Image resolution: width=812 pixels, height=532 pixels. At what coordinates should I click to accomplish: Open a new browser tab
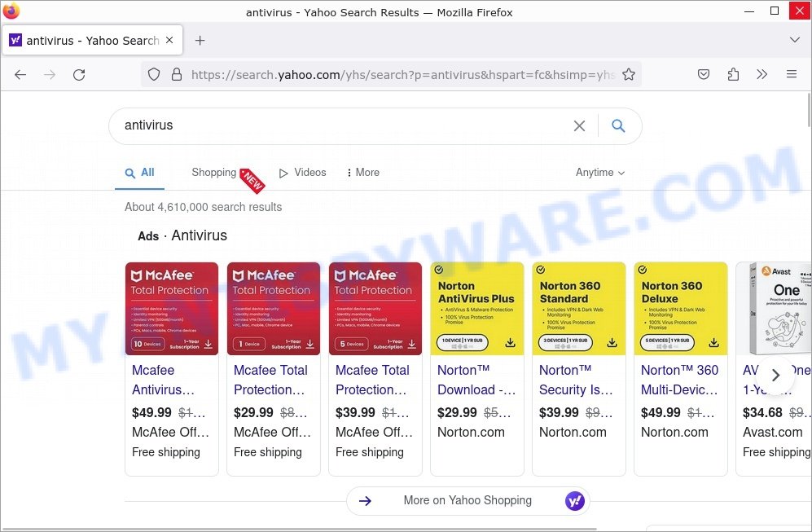click(x=200, y=41)
